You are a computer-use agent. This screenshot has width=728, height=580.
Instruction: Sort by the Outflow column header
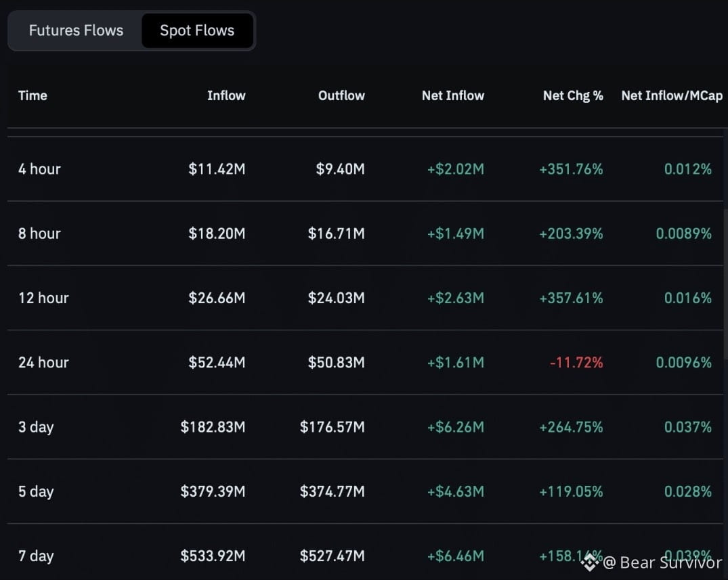(x=341, y=95)
